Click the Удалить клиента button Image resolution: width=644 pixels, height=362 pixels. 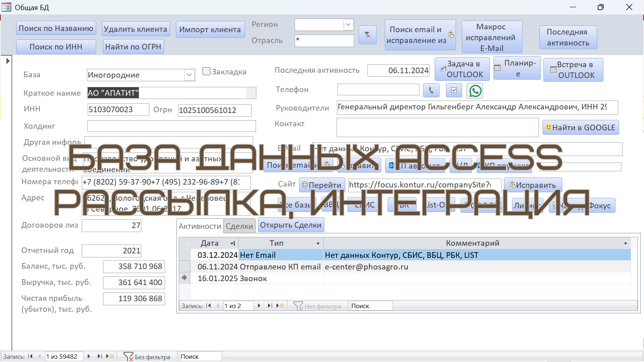click(x=136, y=29)
